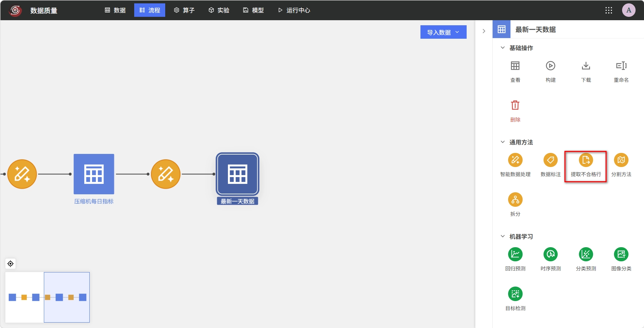644x328 pixels.
Task: Rename the dataset with 重命名 icon
Action: [x=621, y=66]
